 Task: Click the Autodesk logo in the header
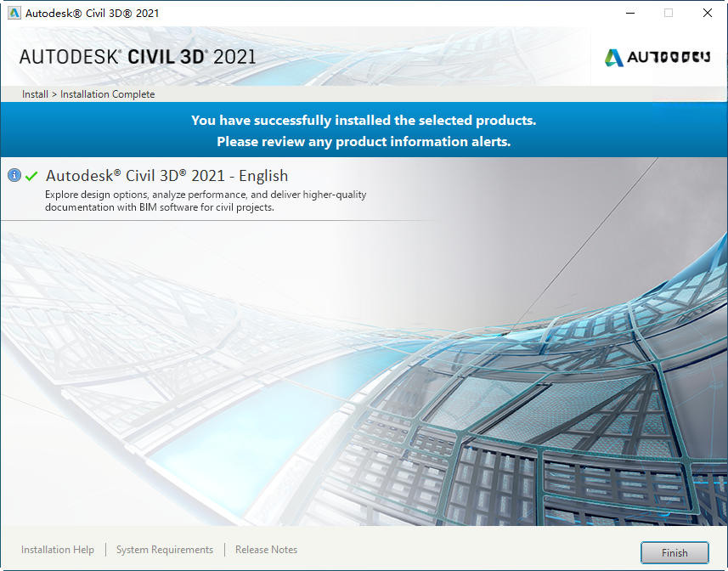pyautogui.click(x=657, y=58)
